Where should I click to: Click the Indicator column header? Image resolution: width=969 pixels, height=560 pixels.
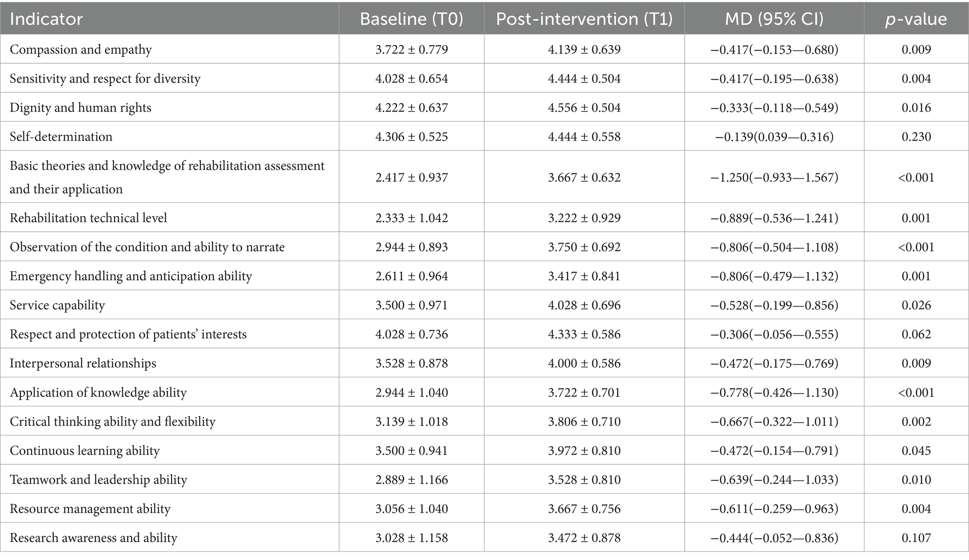coord(46,19)
